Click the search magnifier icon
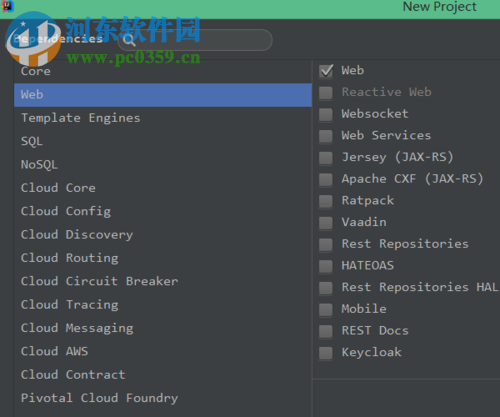 (129, 40)
